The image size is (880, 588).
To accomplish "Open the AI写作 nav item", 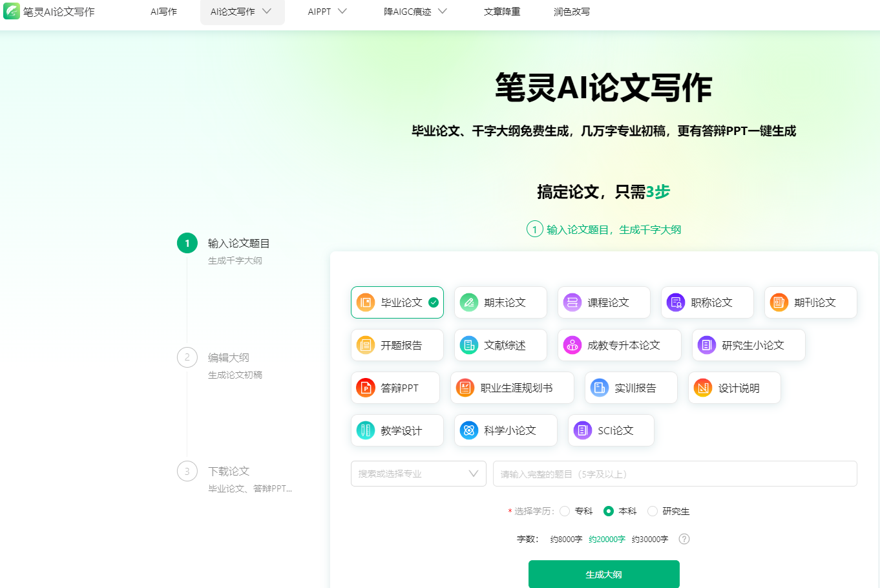I will pyautogui.click(x=164, y=12).
